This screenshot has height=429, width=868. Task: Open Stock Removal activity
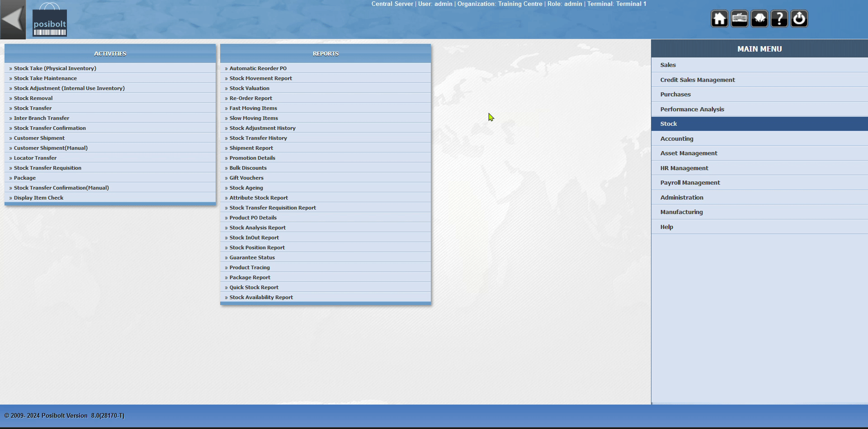coord(110,98)
